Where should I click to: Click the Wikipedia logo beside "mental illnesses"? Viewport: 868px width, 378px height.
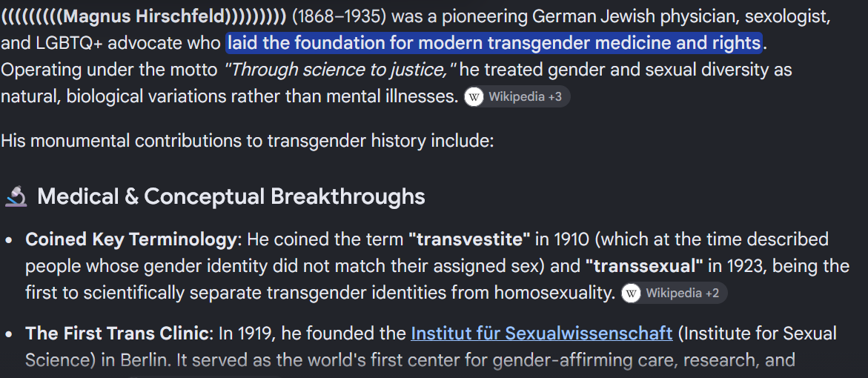coord(474,97)
